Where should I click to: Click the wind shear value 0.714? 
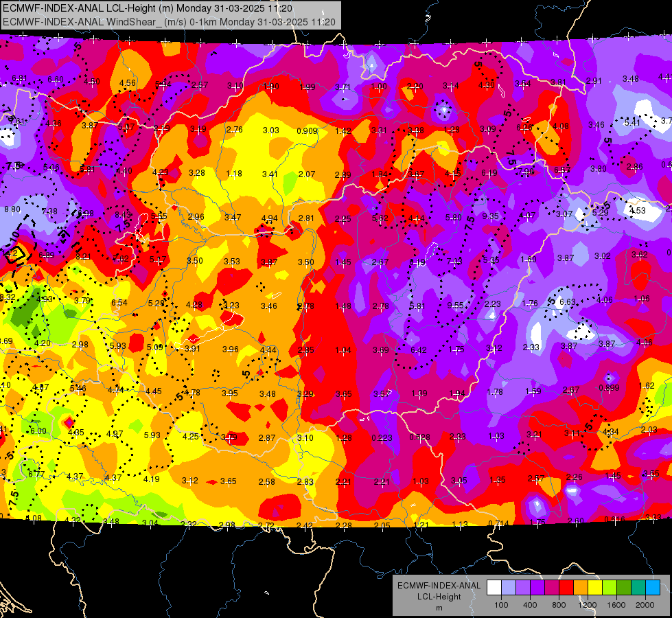(x=498, y=524)
